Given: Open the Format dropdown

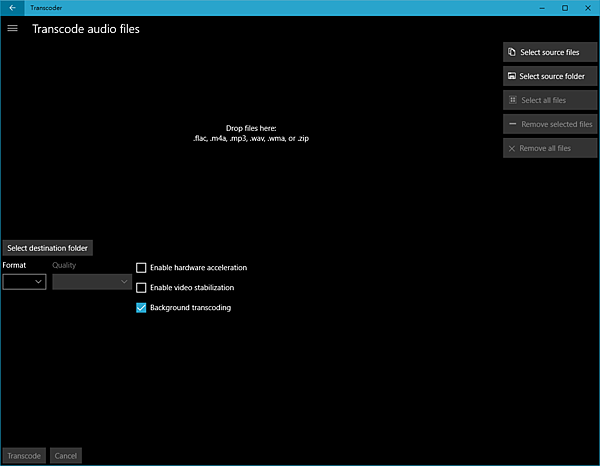Looking at the screenshot, I should [x=24, y=282].
